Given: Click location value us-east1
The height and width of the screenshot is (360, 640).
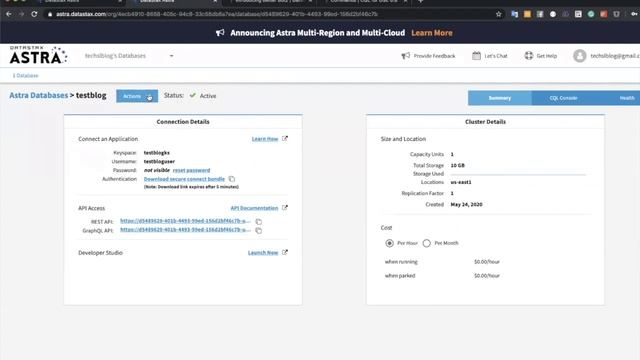Looking at the screenshot, I should [x=461, y=182].
